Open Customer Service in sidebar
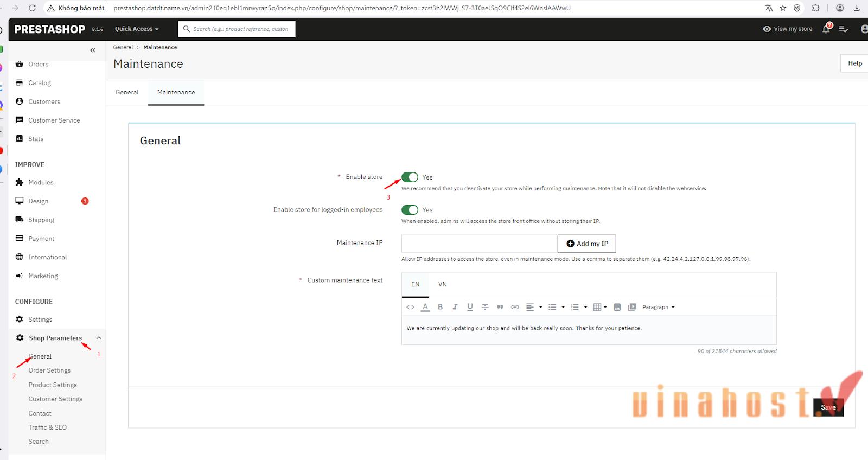Viewport: 868px width, 460px height. point(54,120)
